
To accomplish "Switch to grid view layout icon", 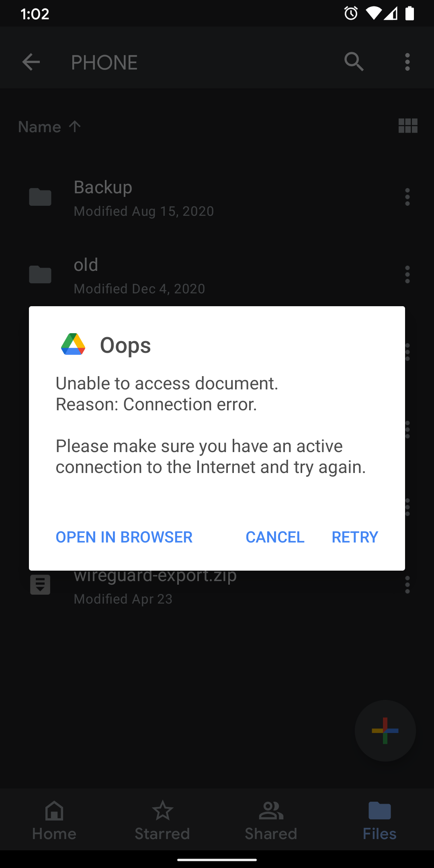I will pos(408,126).
